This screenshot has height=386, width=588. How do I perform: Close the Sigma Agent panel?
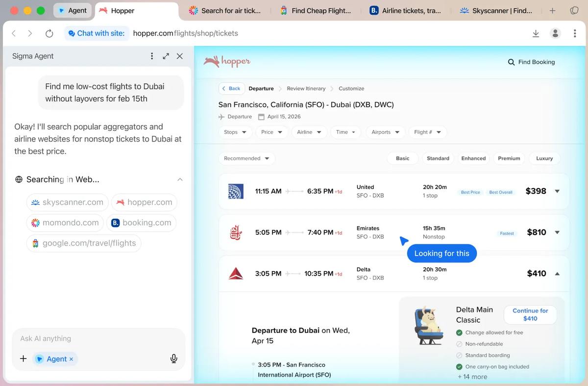coord(180,56)
